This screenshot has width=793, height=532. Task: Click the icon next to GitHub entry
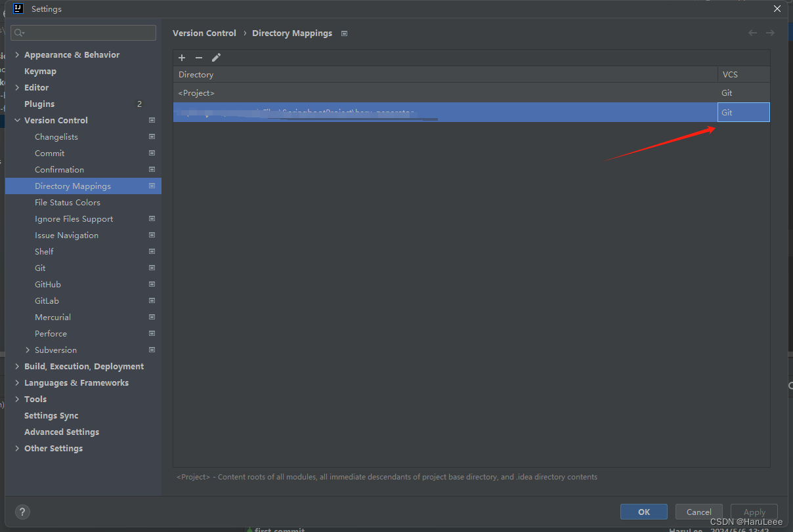[152, 284]
